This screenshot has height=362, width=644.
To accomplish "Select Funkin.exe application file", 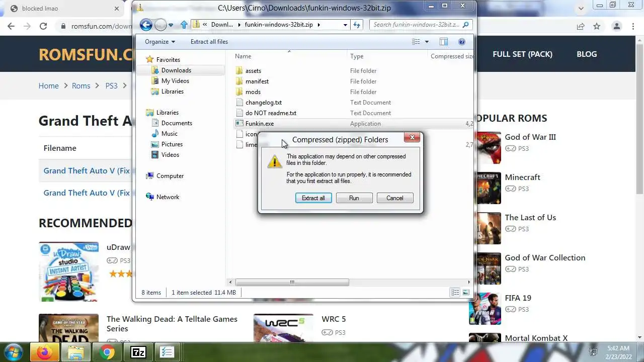I will [260, 124].
